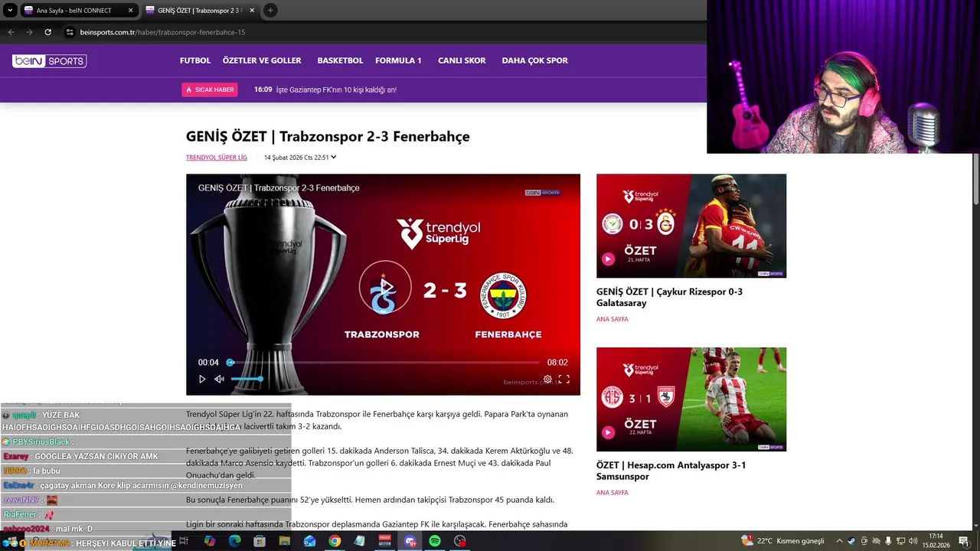Image resolution: width=980 pixels, height=551 pixels.
Task: Show hidden system tray icons
Action: click(x=839, y=541)
